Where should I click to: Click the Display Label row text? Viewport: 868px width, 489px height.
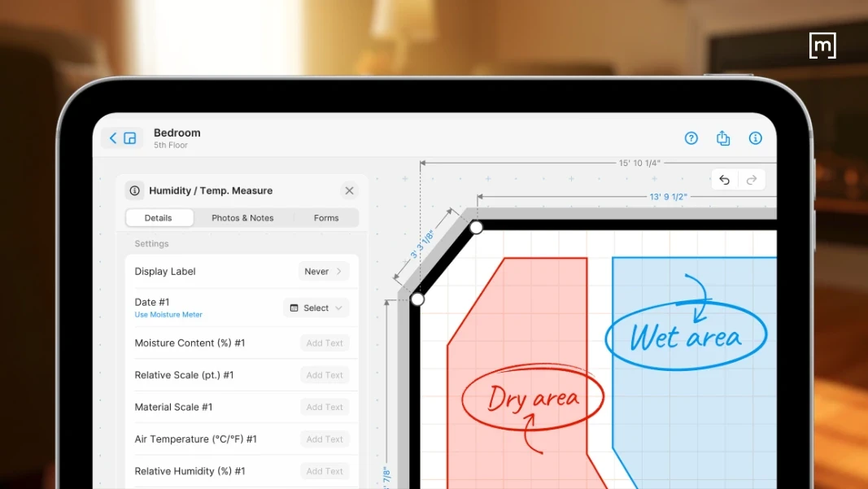[x=165, y=272]
